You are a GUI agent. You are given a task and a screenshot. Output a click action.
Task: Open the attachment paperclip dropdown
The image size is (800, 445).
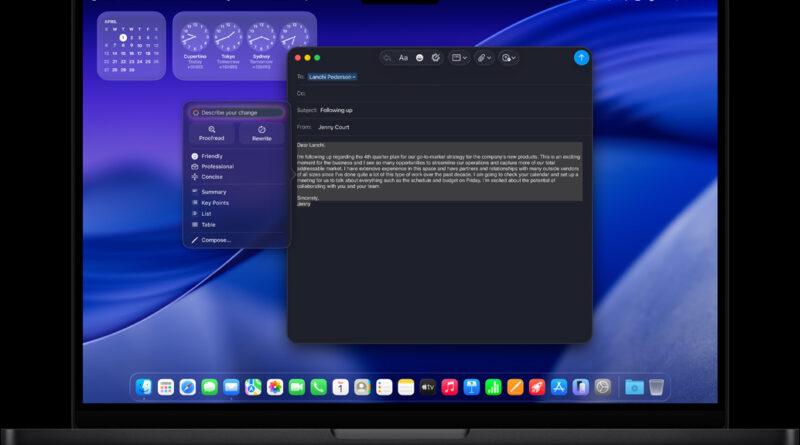click(484, 58)
